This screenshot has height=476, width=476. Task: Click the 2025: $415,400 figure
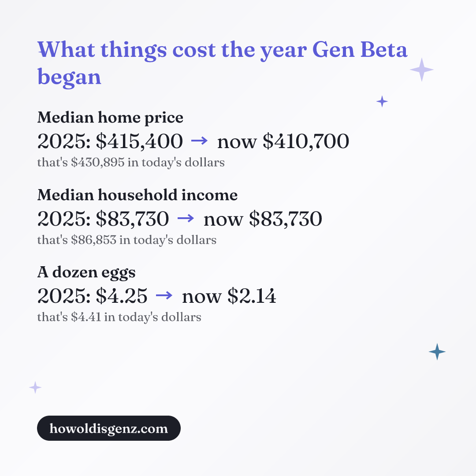(110, 141)
